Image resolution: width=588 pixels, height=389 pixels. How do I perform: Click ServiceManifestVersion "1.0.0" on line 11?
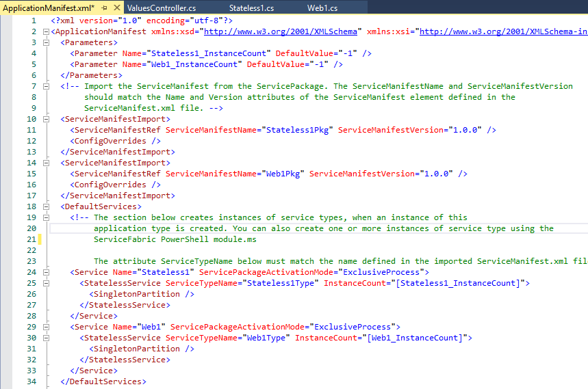coord(465,130)
